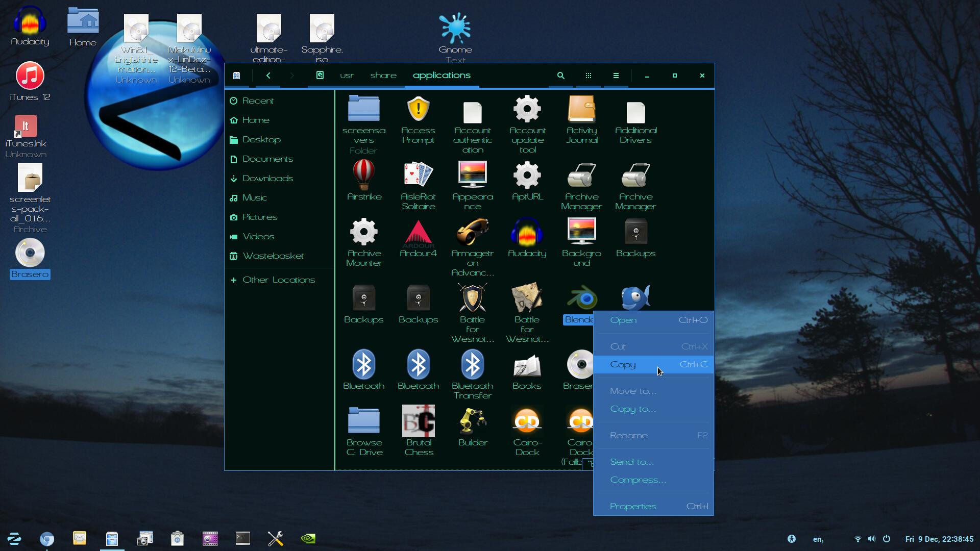Select the Ardour4 application icon
The height and width of the screenshot is (551, 980).
[418, 233]
